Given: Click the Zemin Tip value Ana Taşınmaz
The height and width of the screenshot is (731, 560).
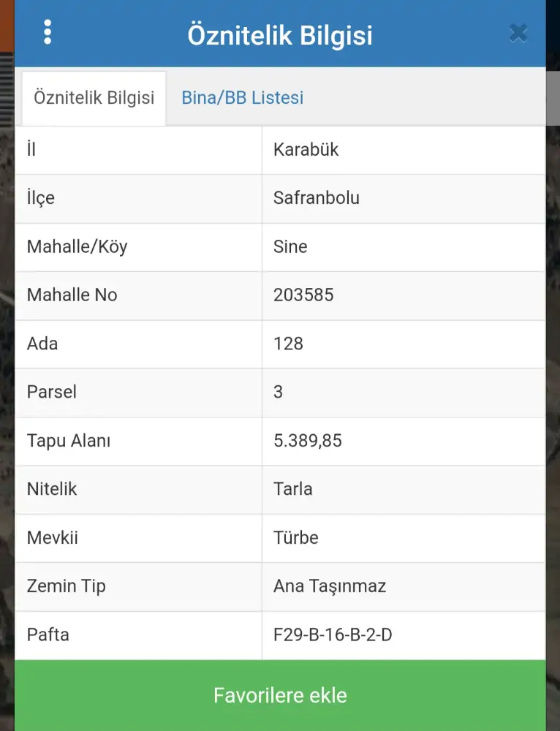Looking at the screenshot, I should 329,586.
